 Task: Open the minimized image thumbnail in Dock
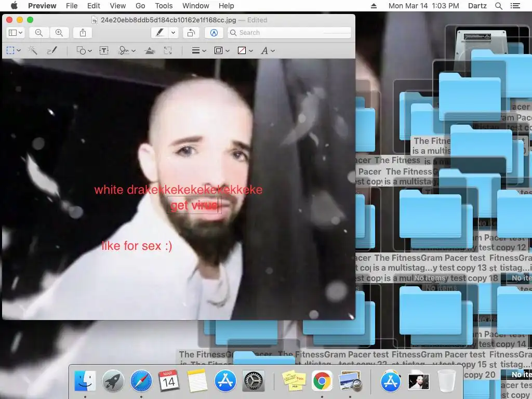coord(418,382)
